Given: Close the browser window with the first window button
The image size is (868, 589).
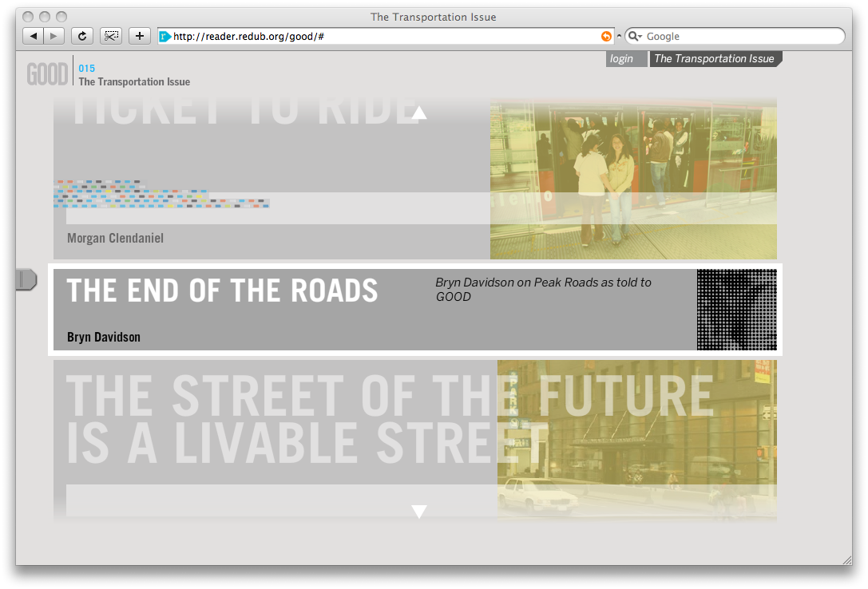Looking at the screenshot, I should coord(28,17).
